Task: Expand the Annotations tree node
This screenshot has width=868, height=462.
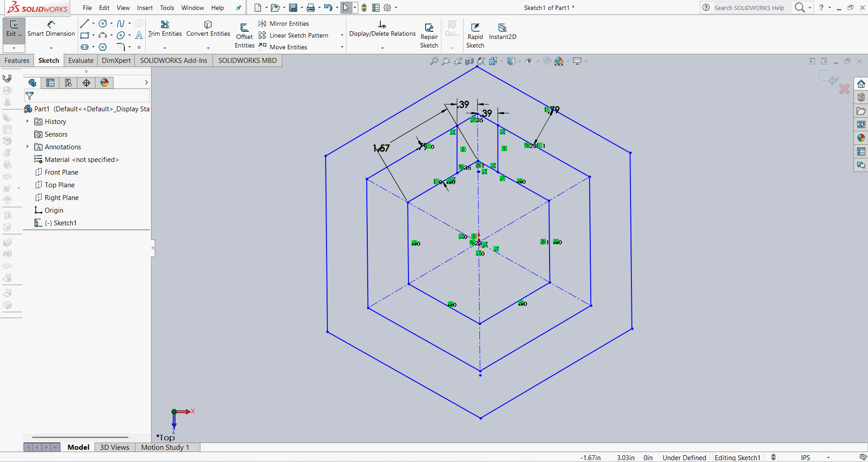Action: [x=28, y=147]
